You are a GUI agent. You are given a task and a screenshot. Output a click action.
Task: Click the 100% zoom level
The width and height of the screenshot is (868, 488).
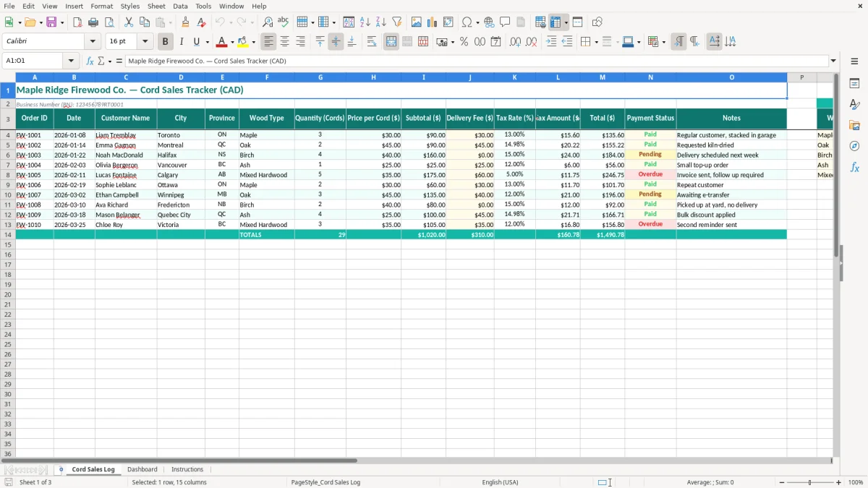856,482
